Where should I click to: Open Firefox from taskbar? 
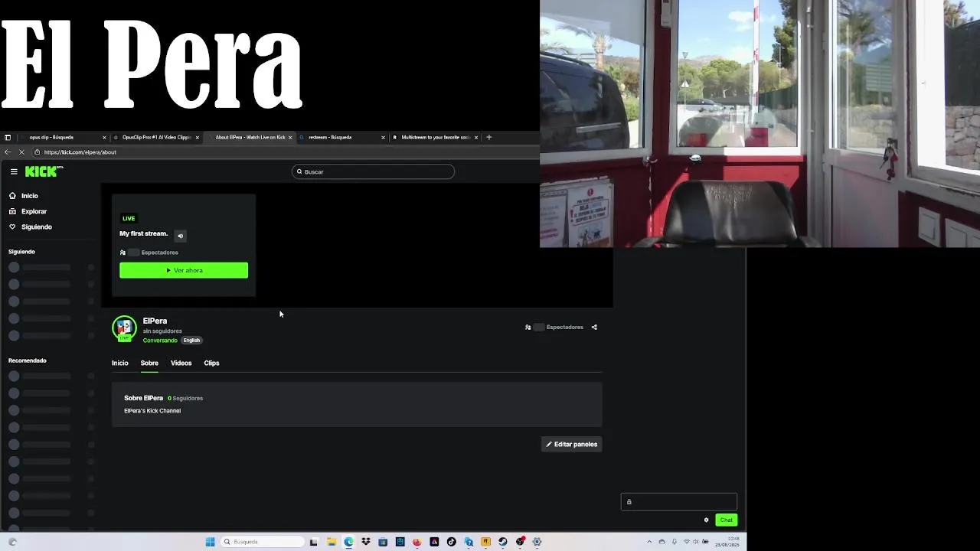click(x=416, y=542)
